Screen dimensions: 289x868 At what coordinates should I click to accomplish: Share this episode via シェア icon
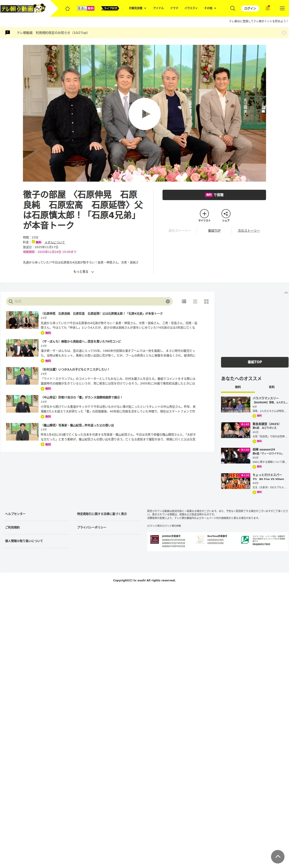[x=226, y=216]
